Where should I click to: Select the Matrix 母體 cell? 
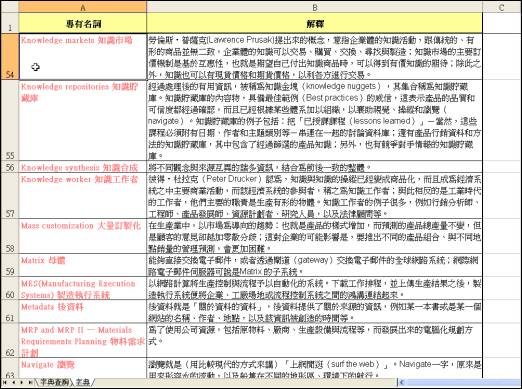[x=83, y=265]
